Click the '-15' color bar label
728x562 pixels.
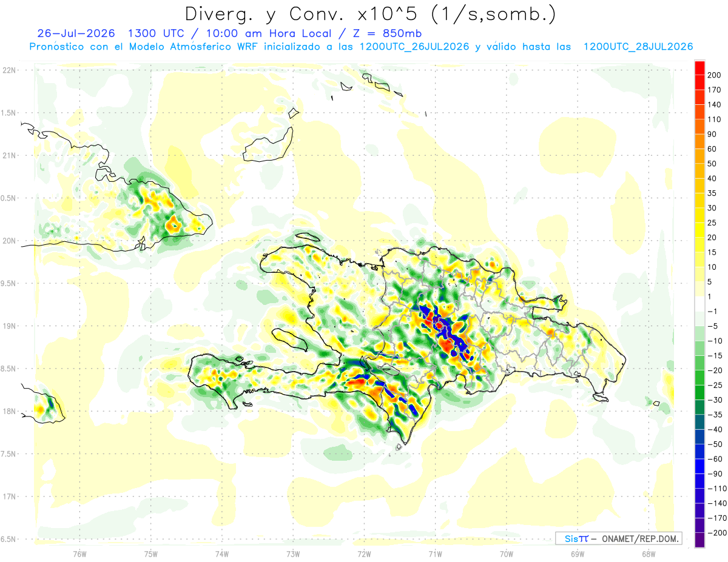click(x=714, y=356)
